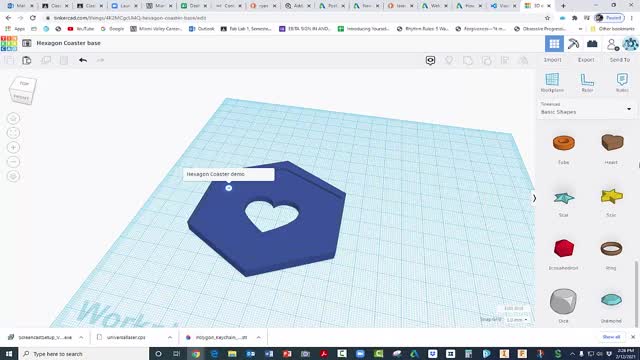640x360 pixels.
Task: Open the Notes tool
Action: point(622,82)
